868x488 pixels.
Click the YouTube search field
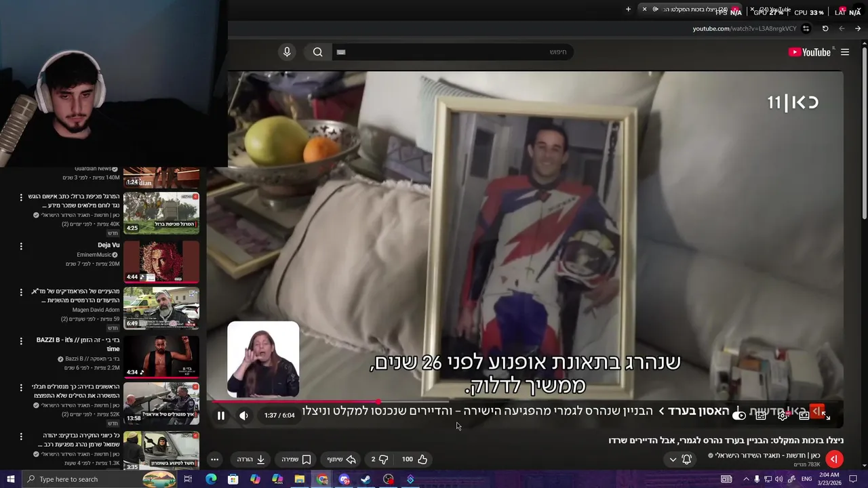452,52
